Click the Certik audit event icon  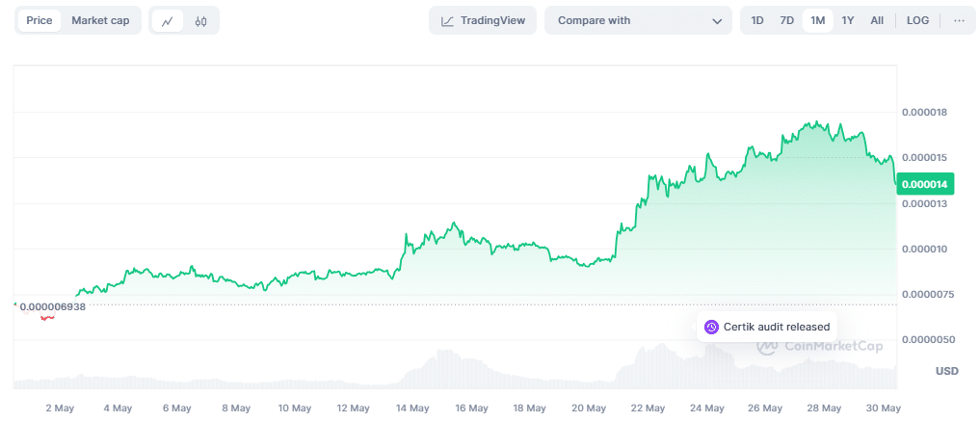click(711, 327)
